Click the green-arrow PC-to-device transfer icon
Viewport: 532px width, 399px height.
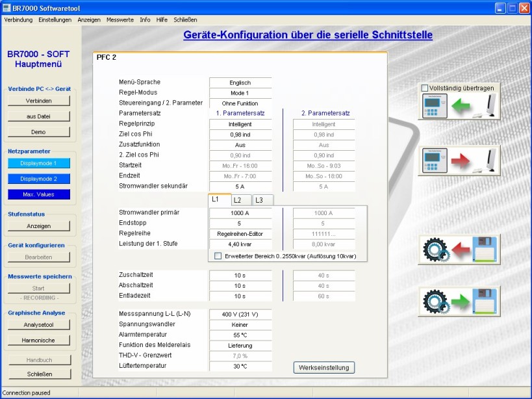point(459,106)
